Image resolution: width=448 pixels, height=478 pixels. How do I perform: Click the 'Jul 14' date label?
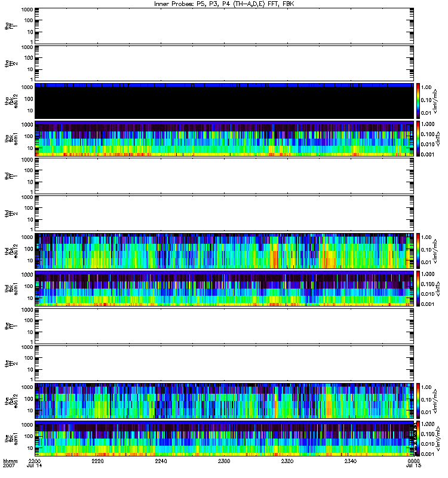35,465
